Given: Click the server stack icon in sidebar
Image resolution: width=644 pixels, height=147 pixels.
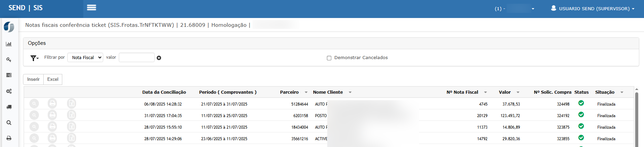Looking at the screenshot, I should coord(9,75).
